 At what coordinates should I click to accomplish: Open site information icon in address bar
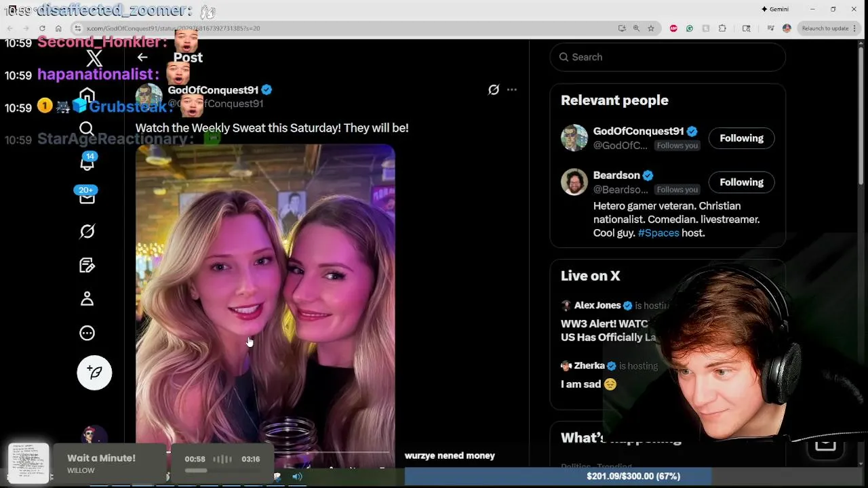coord(77,28)
